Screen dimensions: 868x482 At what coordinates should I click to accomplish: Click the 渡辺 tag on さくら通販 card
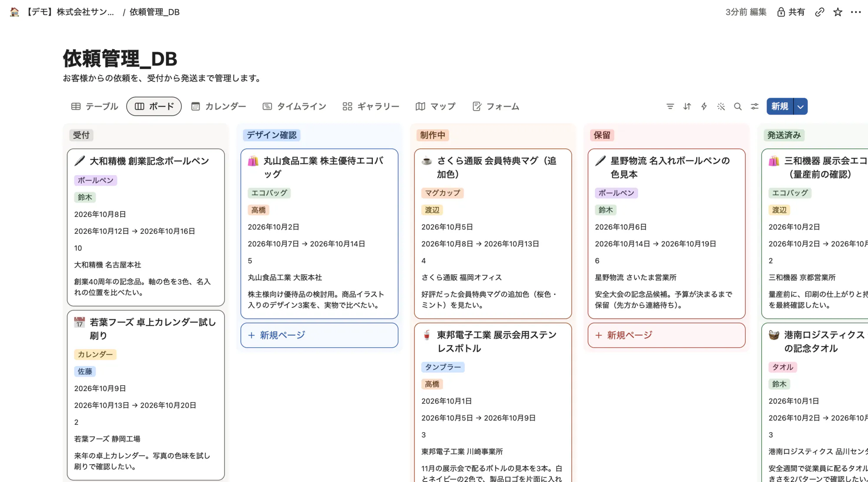432,210
